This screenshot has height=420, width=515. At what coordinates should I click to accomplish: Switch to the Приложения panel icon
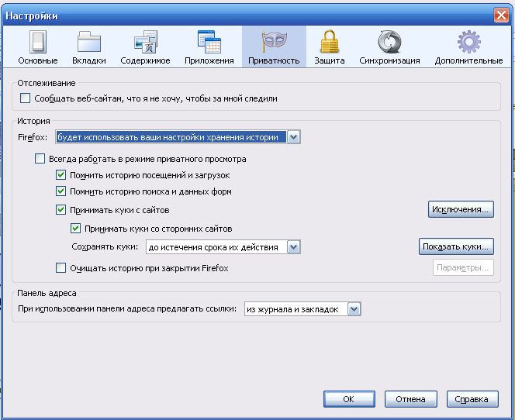point(209,43)
